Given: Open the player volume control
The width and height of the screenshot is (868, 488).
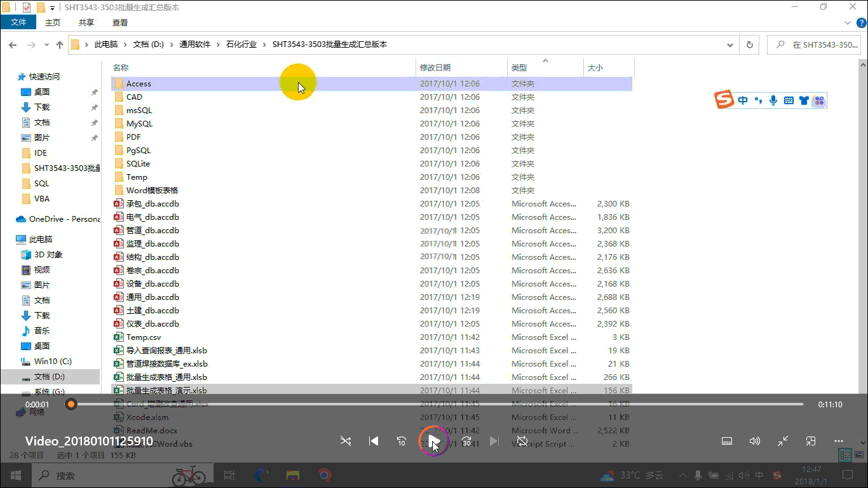Looking at the screenshot, I should [755, 441].
